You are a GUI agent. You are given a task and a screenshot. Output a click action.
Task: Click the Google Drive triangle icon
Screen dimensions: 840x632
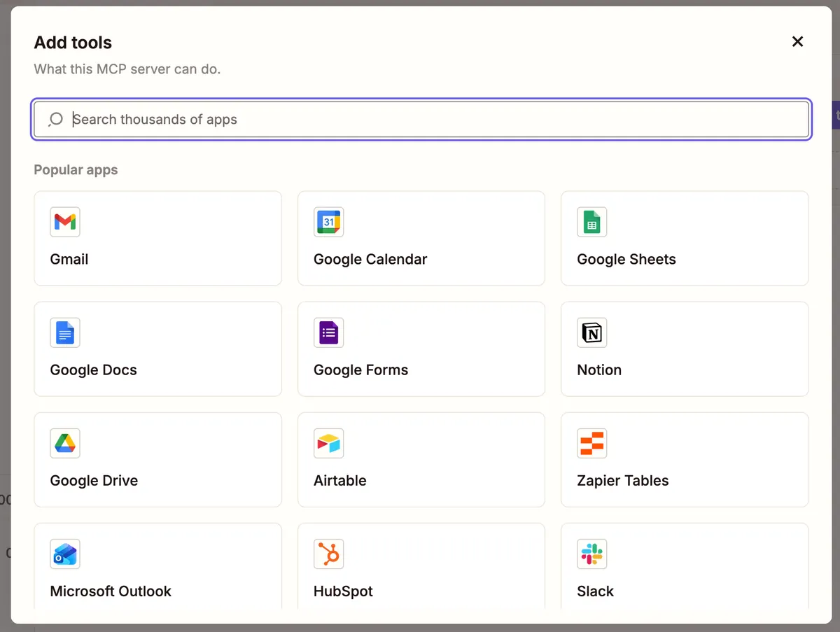point(65,443)
